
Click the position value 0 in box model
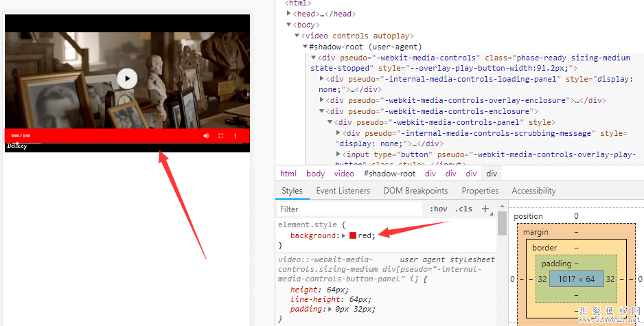click(576, 216)
